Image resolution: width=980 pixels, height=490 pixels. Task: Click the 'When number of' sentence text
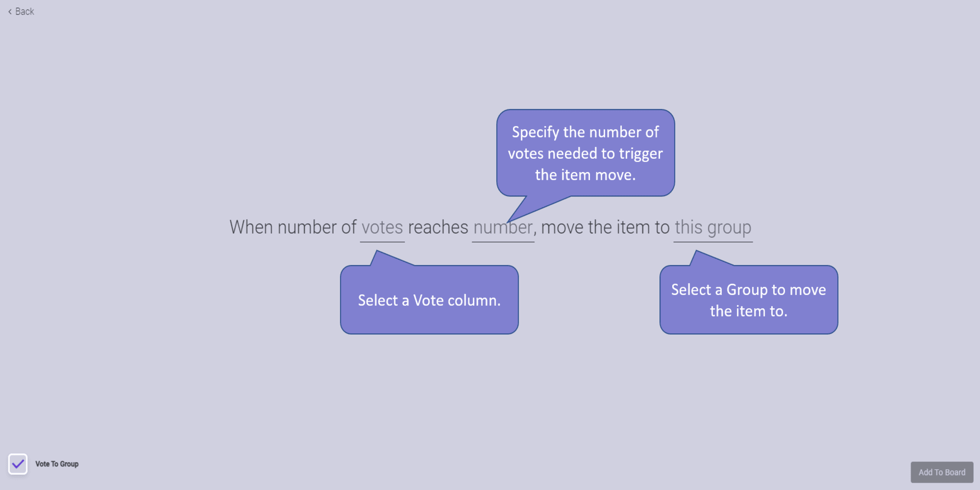293,228
